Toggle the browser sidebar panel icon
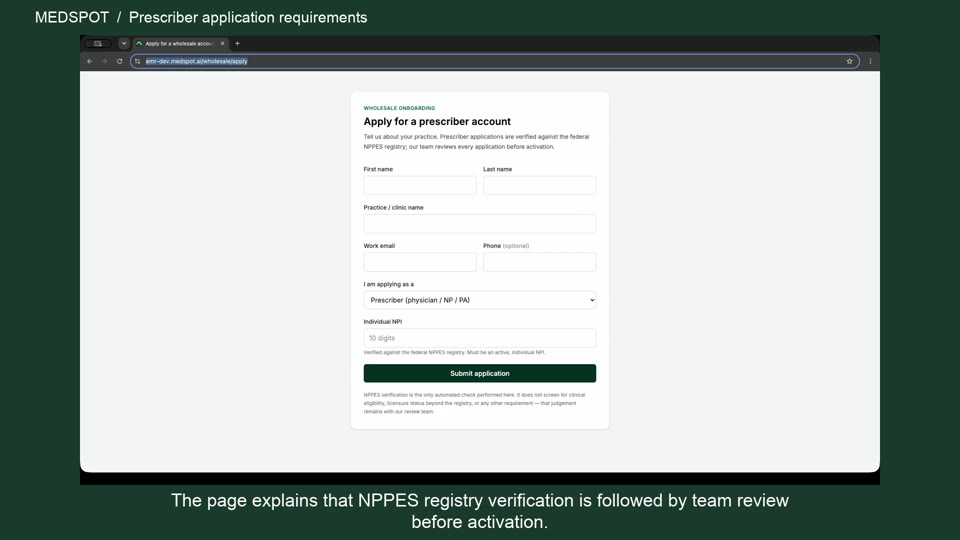The image size is (960, 540). point(98,43)
